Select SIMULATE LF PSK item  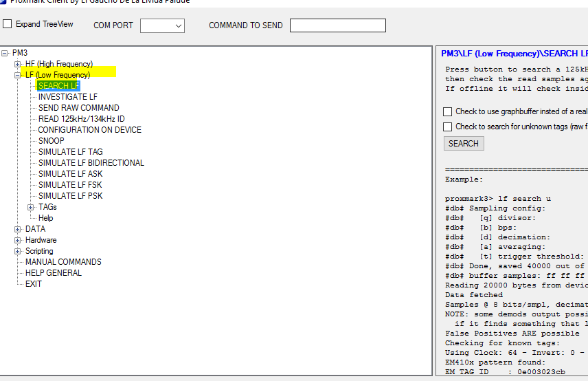coord(71,196)
